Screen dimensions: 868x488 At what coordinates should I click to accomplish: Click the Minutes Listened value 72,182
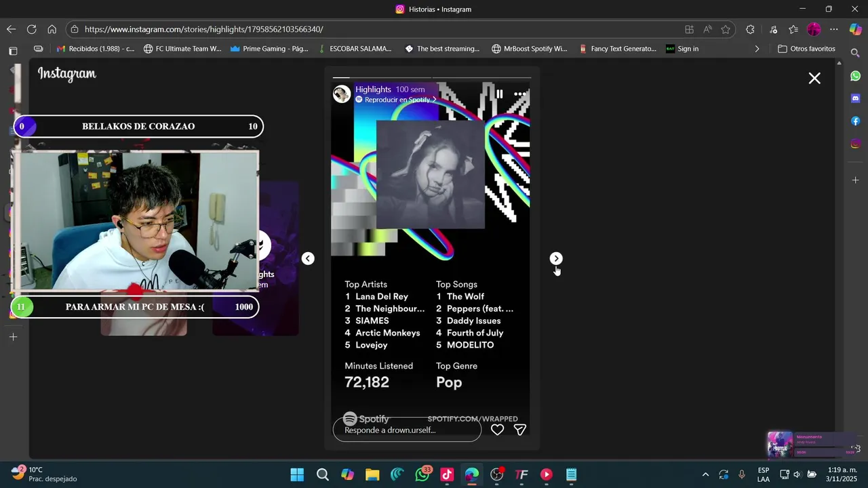pos(367,382)
